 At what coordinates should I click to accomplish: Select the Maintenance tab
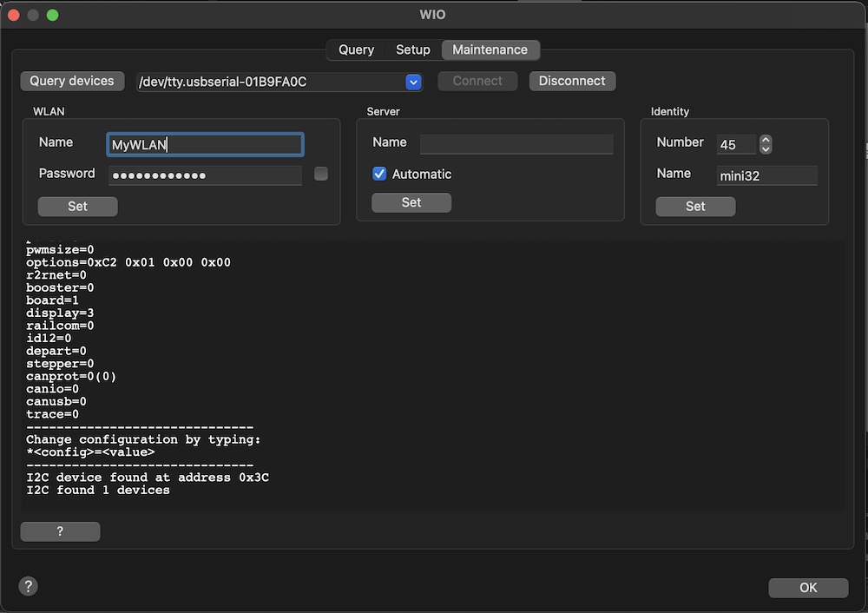click(x=490, y=49)
